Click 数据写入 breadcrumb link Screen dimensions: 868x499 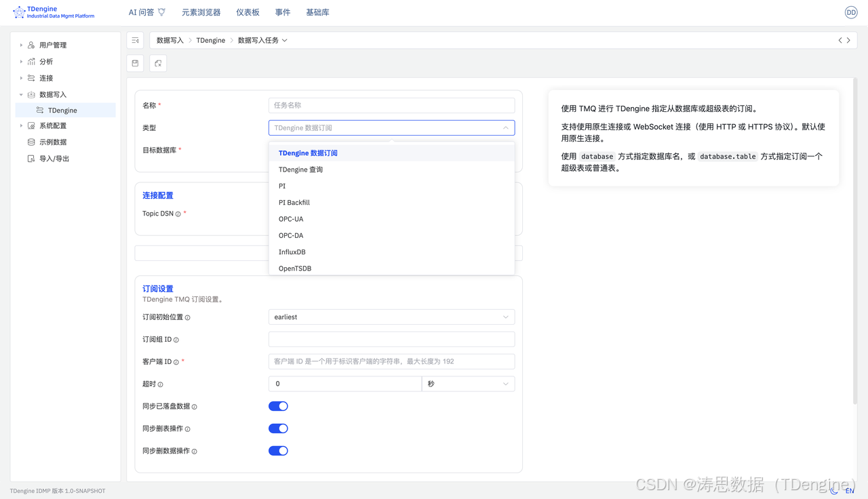click(170, 41)
